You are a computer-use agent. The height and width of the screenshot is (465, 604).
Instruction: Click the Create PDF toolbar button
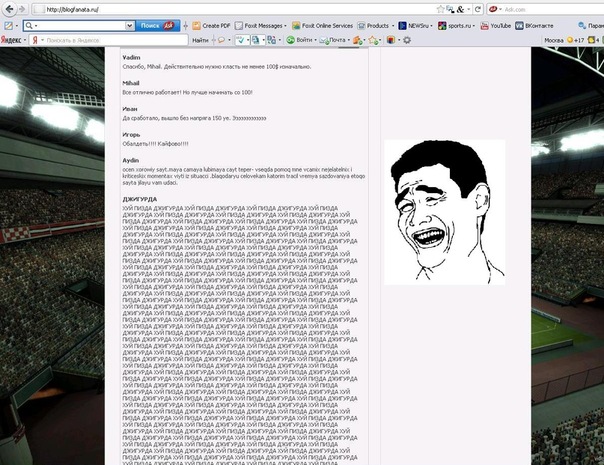point(209,24)
